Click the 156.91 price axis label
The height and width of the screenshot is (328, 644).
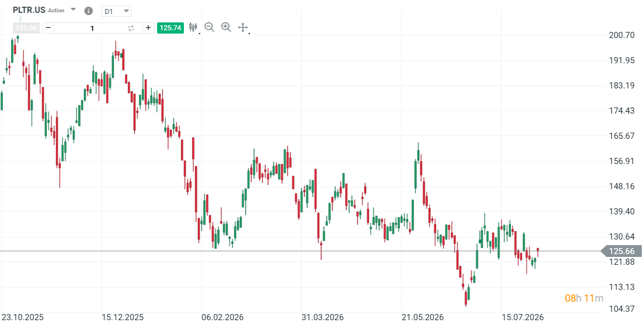pos(622,161)
